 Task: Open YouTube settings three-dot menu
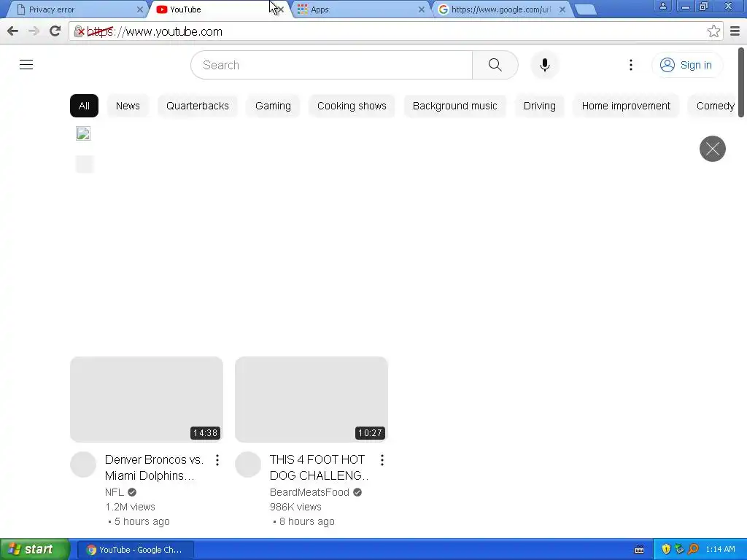click(631, 65)
